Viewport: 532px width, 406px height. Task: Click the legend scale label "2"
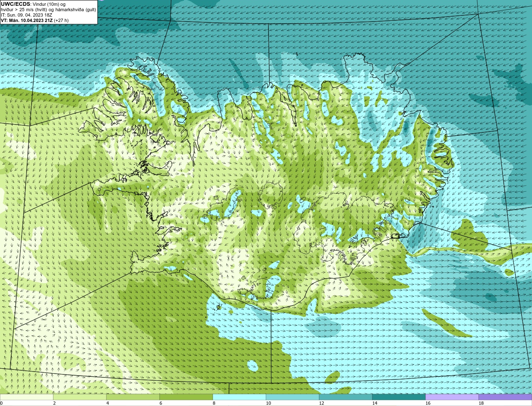tap(54, 403)
